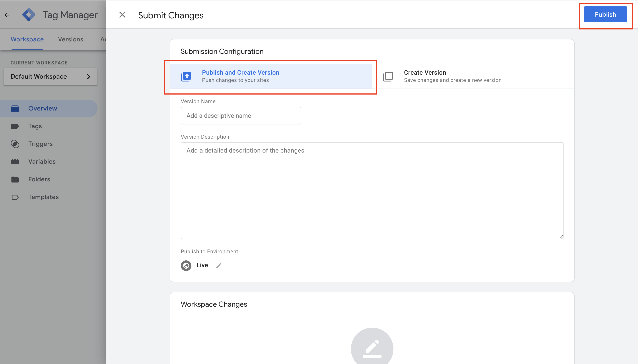Viewport: 638px width, 364px height.
Task: Open the Default Workspace selector
Action: pos(51,77)
